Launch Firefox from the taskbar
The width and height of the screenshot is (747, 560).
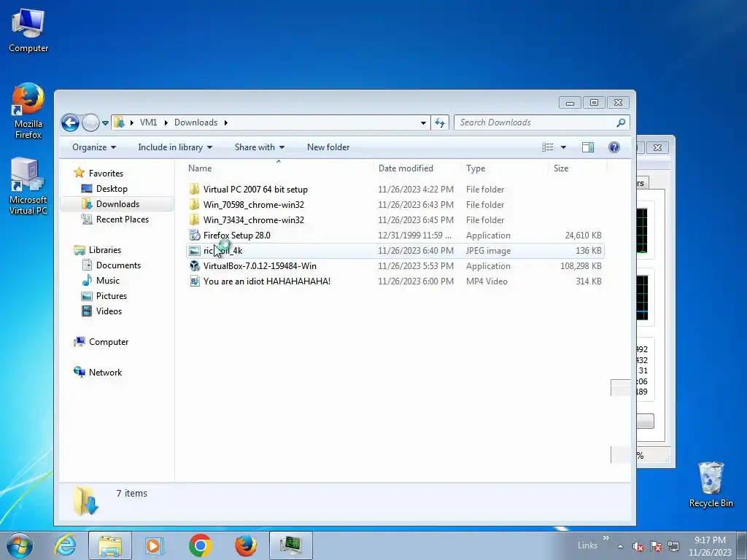tap(246, 545)
